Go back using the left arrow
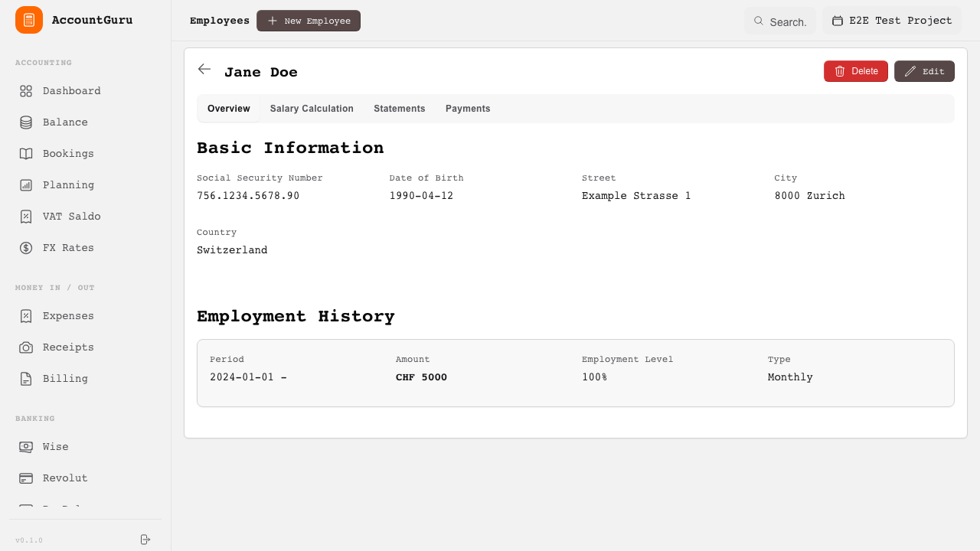Image resolution: width=980 pixels, height=551 pixels. pos(204,70)
